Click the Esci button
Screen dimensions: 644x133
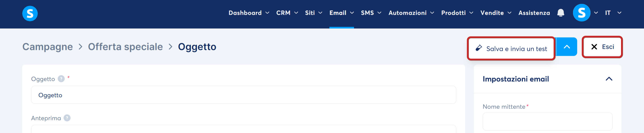point(602,47)
